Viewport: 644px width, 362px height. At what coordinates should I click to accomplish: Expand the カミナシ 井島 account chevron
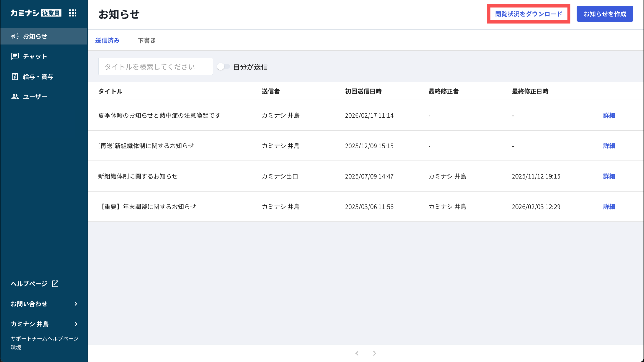point(76,324)
